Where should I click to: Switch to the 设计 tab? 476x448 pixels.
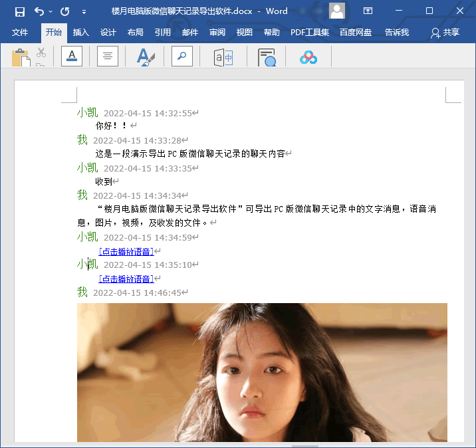108,32
